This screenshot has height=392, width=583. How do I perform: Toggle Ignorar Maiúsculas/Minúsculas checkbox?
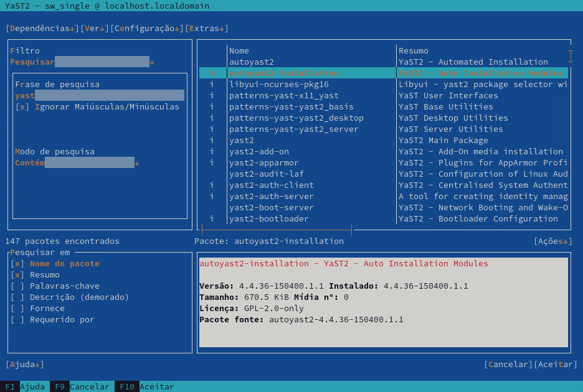[97, 106]
